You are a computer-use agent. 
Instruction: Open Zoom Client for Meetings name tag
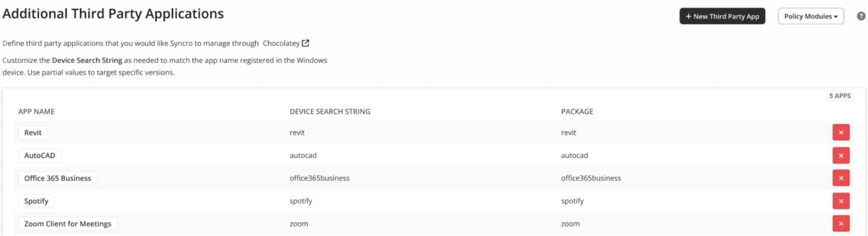[x=68, y=223]
